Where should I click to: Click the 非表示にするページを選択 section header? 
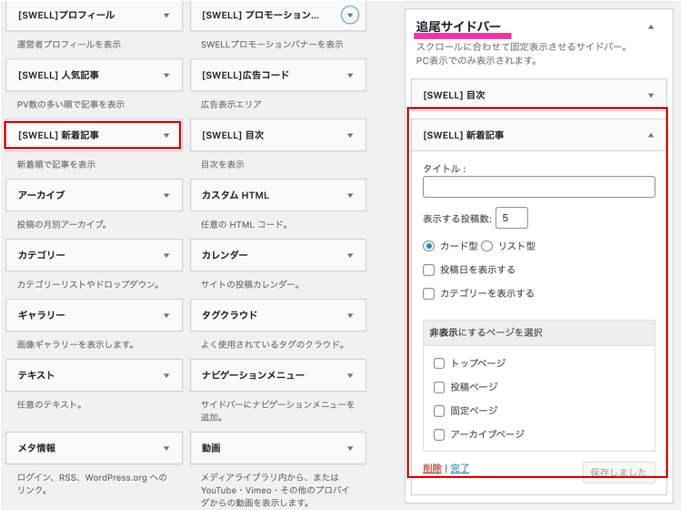(x=539, y=333)
